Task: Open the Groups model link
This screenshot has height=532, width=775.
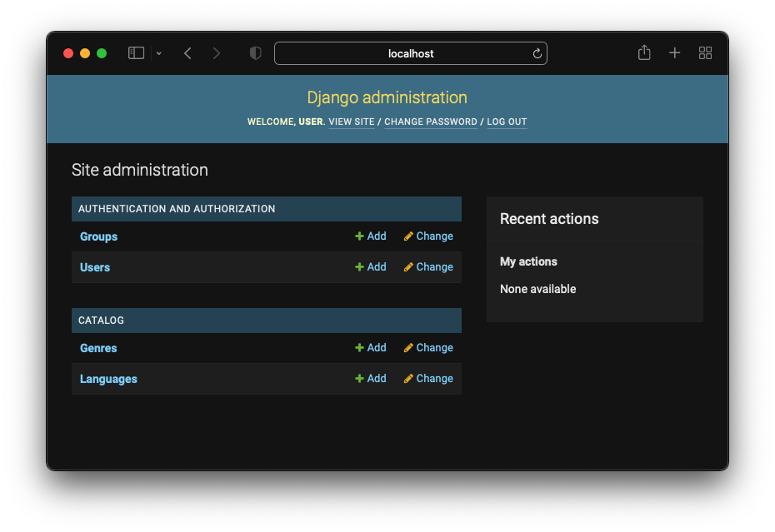Action: 99,236
